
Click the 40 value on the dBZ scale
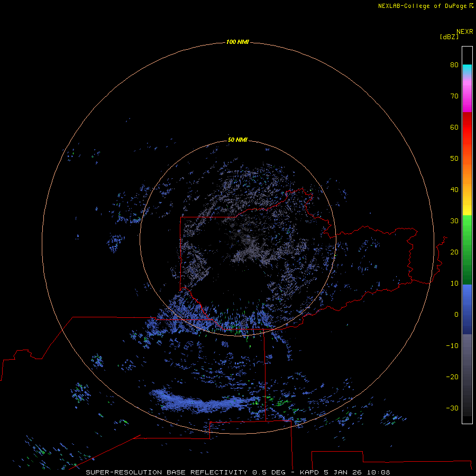(454, 190)
